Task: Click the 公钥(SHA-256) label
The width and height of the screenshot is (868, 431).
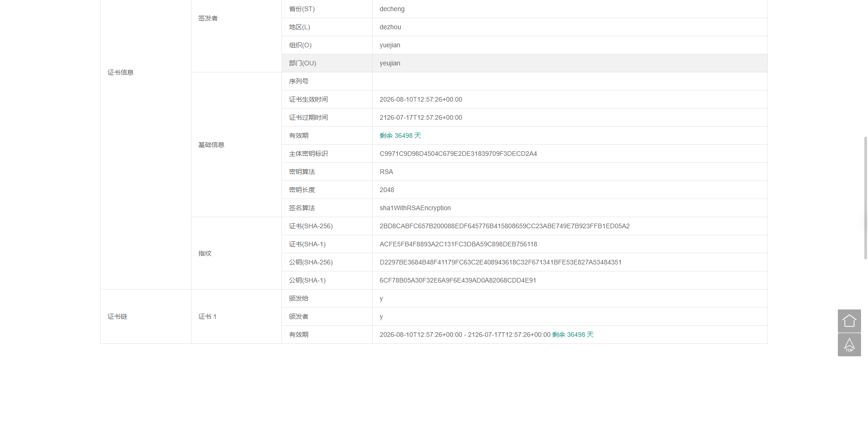Action: 311,262
